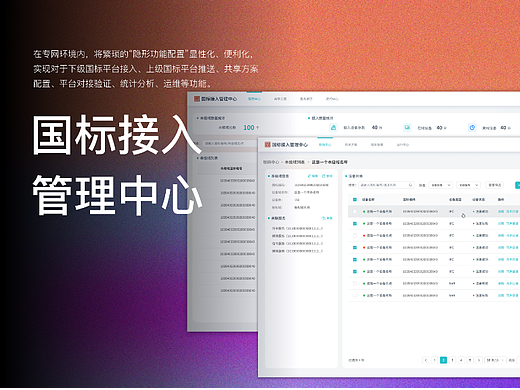
Task: Click the teal '100' count in back window
Action: tap(249, 128)
